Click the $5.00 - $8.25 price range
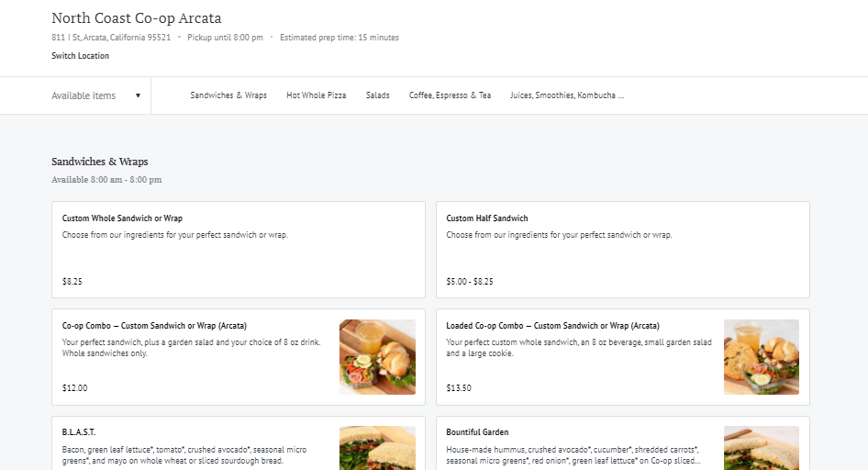The image size is (868, 470). (470, 282)
